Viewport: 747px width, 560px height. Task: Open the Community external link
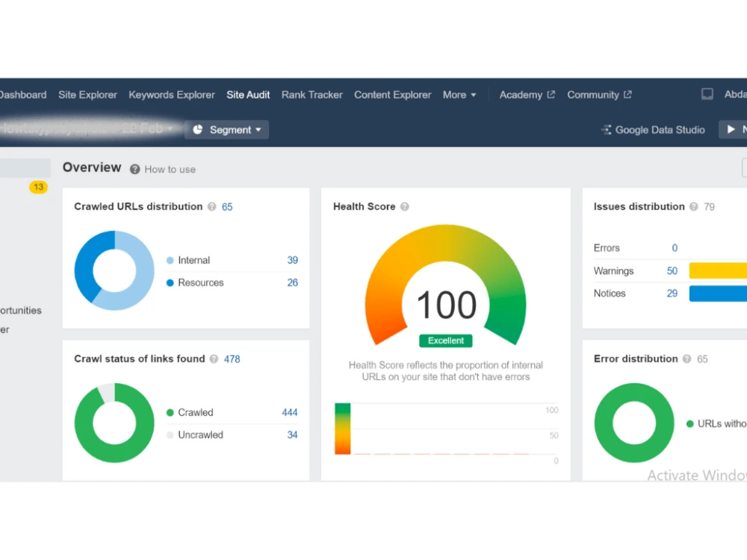pyautogui.click(x=599, y=95)
